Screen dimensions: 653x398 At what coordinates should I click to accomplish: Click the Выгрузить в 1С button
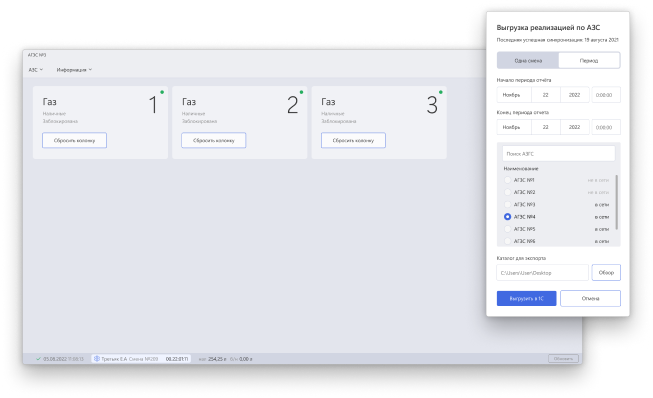(x=526, y=298)
